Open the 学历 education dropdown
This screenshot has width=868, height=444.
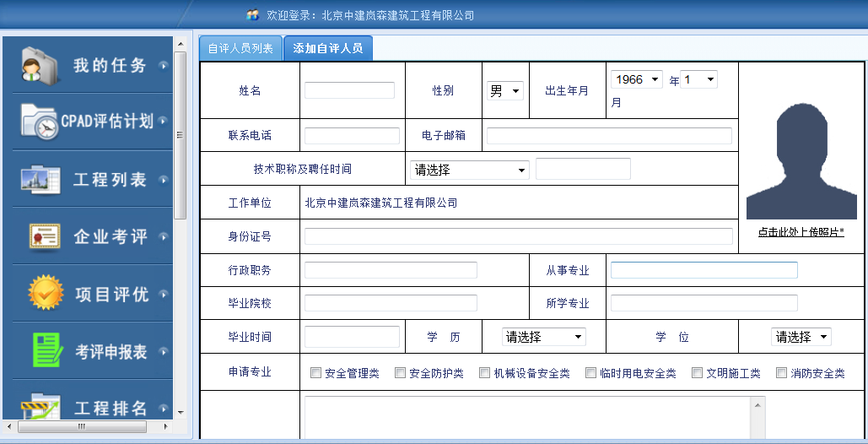(543, 337)
